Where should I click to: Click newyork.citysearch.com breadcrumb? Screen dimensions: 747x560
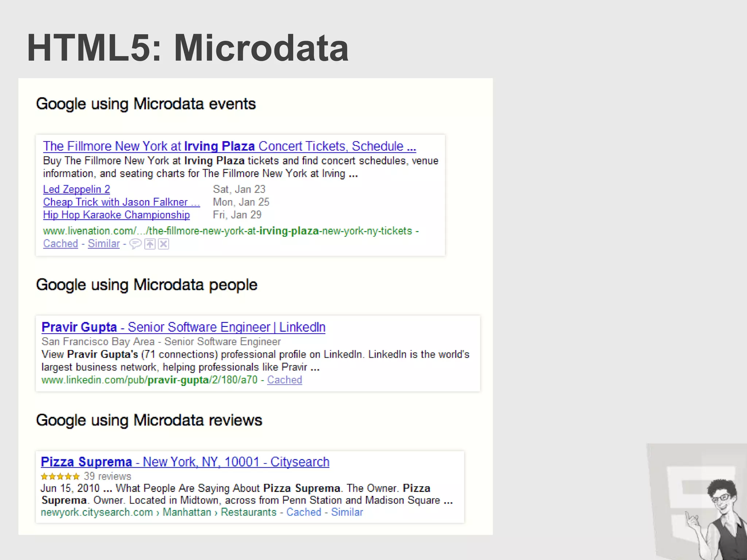coord(97,512)
